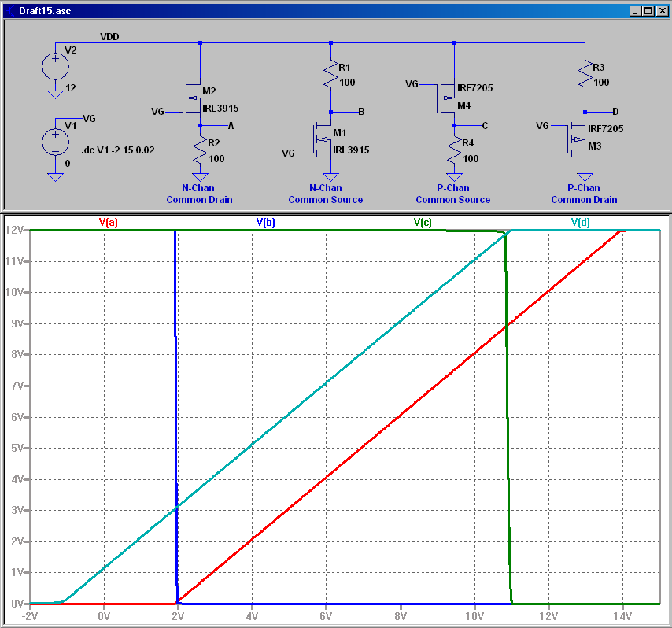The image size is (672, 628).
Task: Click the ground symbol below R4
Action: (454, 177)
